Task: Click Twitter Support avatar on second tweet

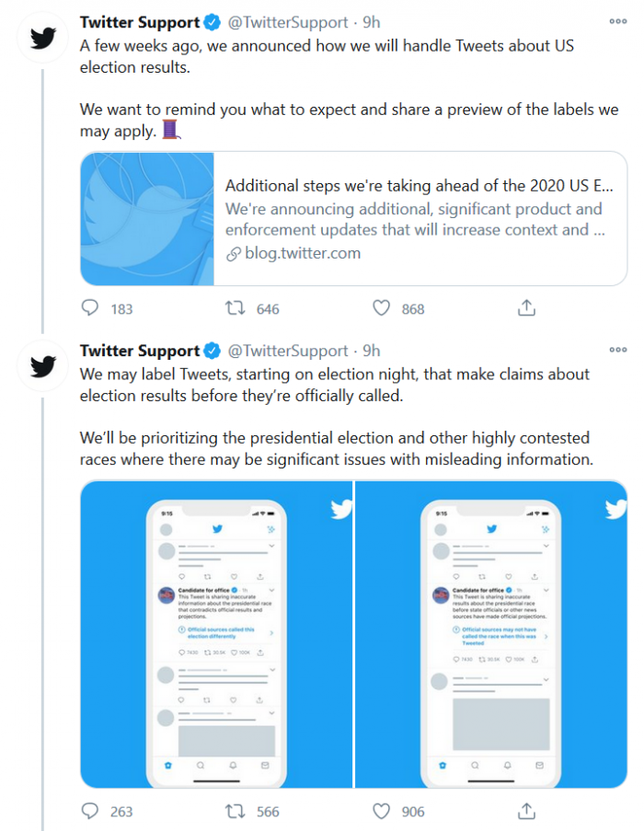Action: (42, 367)
